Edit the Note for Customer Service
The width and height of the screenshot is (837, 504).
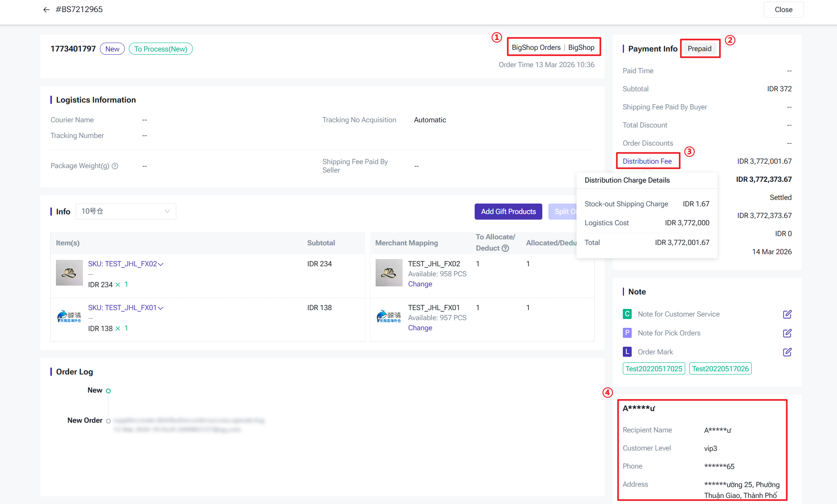tap(787, 314)
